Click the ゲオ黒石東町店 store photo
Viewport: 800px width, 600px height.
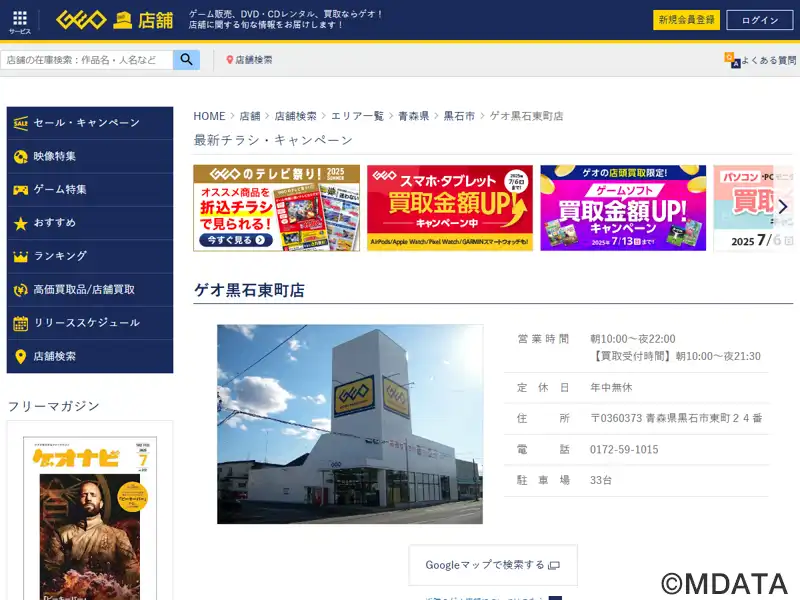(x=350, y=424)
